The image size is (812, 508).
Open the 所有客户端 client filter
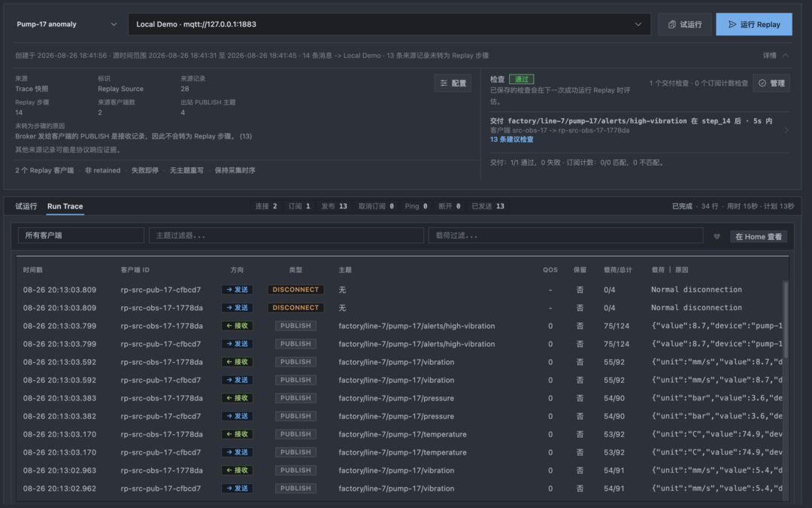pyautogui.click(x=80, y=236)
